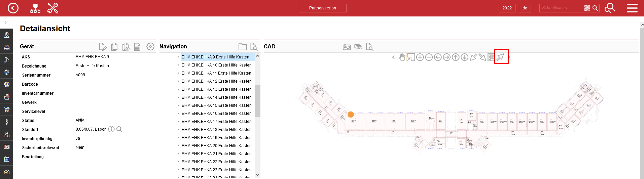Click the orange device marker on floor plan

pyautogui.click(x=351, y=115)
